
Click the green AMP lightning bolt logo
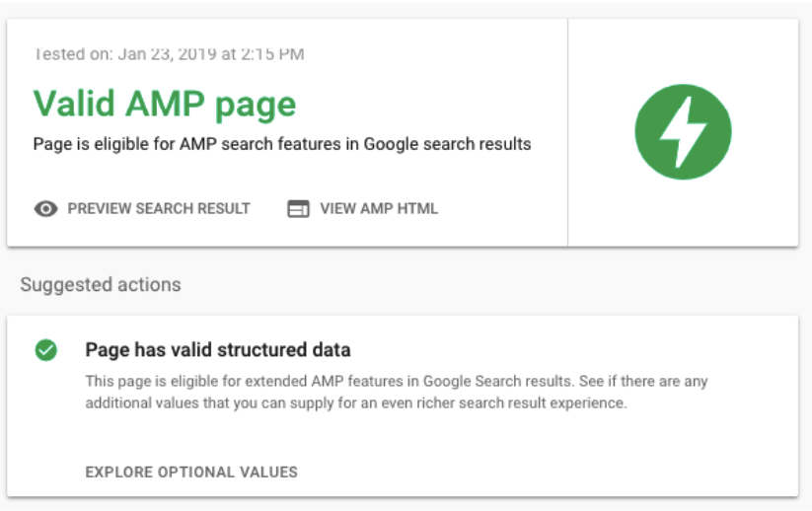pyautogui.click(x=683, y=132)
